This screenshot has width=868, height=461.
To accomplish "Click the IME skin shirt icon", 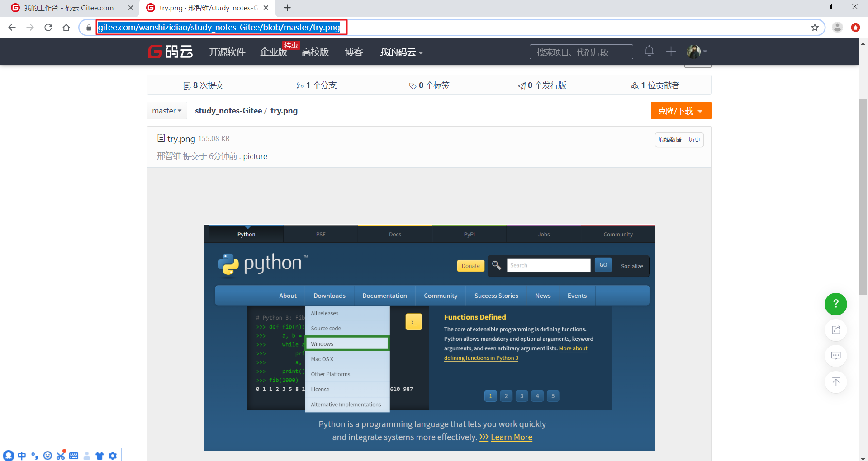I will [100, 456].
